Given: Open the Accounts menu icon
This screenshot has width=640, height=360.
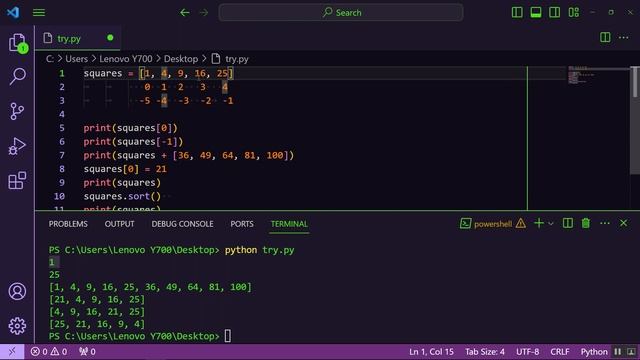Looking at the screenshot, I should pos(17,291).
